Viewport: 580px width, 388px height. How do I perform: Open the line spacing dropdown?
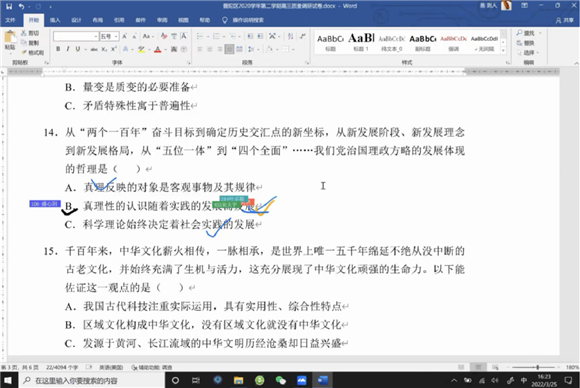252,49
